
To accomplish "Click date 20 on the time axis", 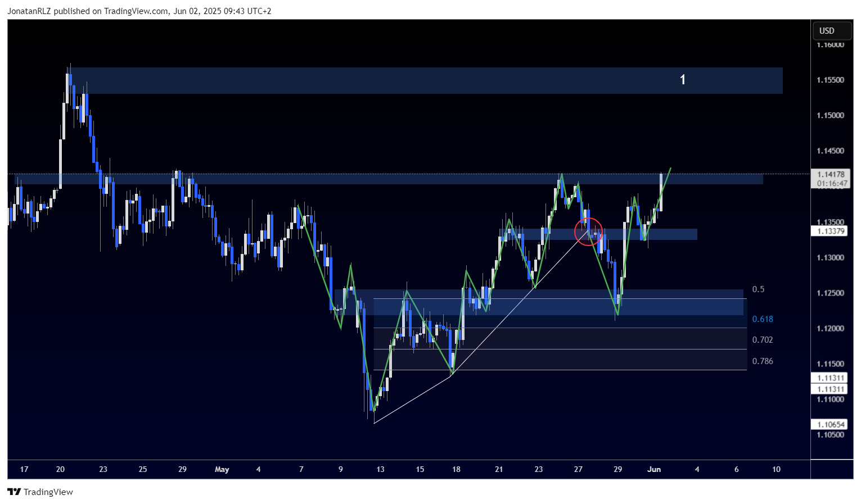I will 61,469.
